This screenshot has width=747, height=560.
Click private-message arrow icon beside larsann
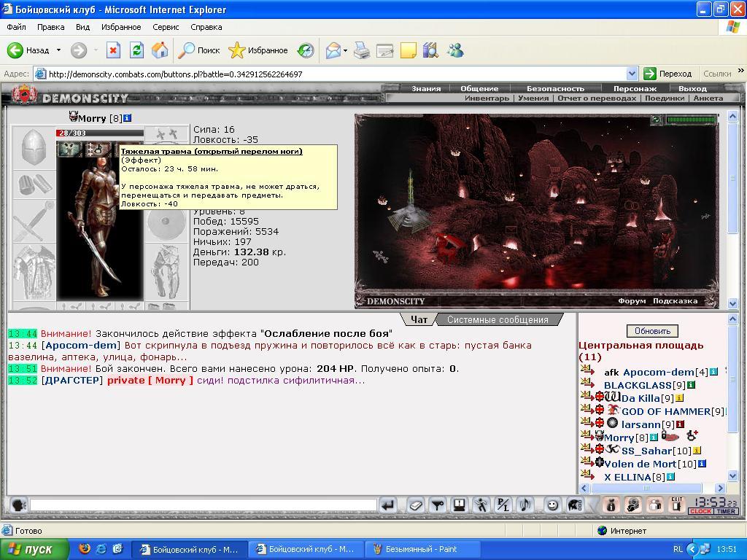[587, 422]
